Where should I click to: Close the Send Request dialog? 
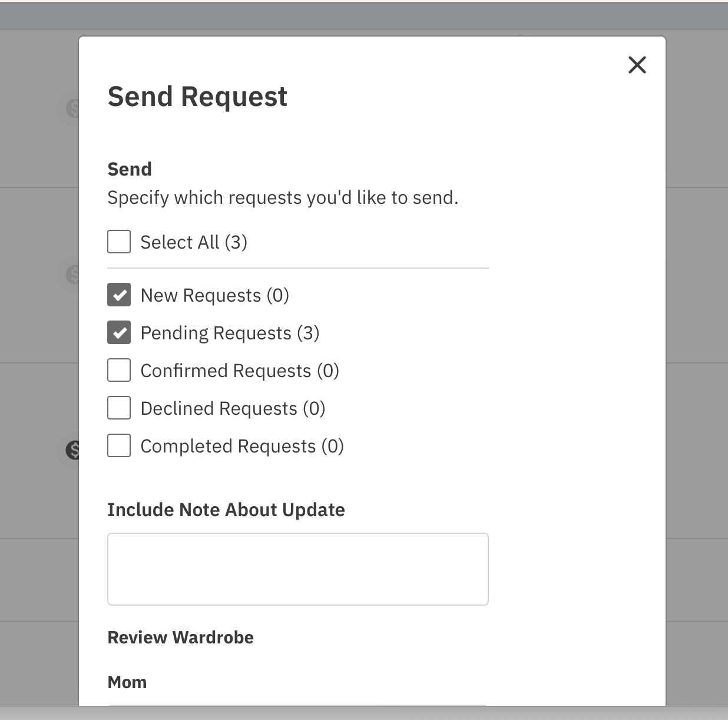coord(637,65)
